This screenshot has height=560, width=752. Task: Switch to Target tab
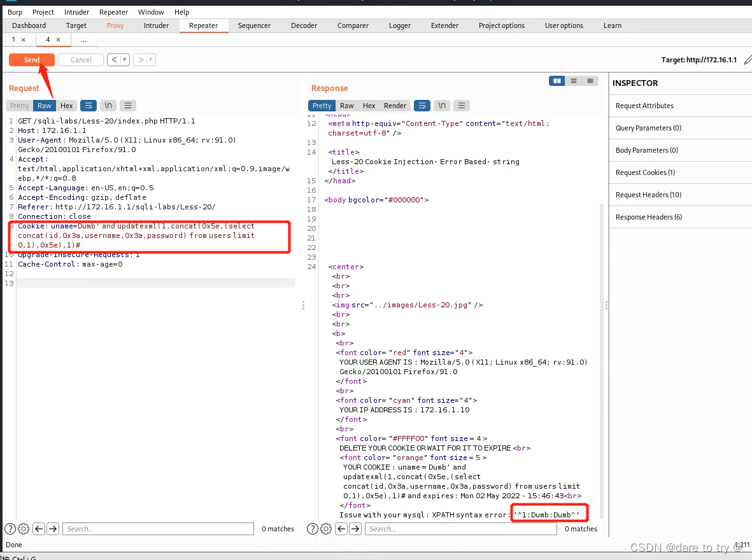(x=76, y=26)
